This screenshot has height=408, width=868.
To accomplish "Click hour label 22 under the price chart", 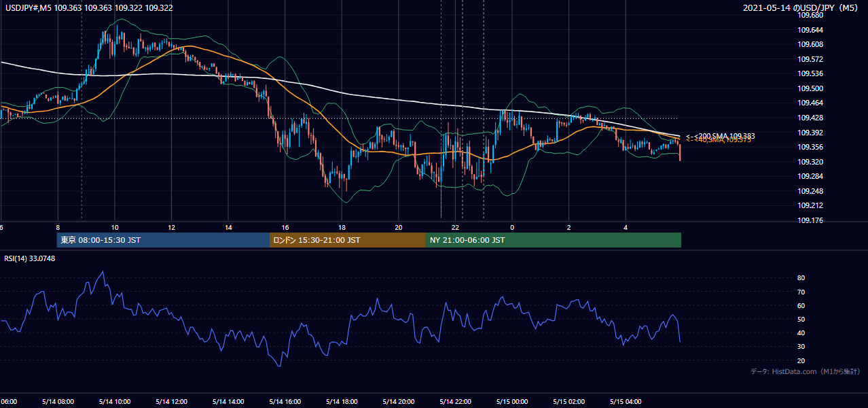I will point(456,227).
